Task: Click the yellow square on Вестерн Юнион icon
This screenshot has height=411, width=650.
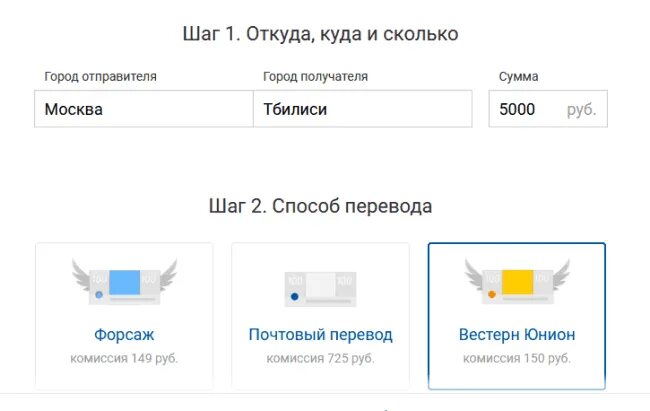Action: (x=517, y=282)
